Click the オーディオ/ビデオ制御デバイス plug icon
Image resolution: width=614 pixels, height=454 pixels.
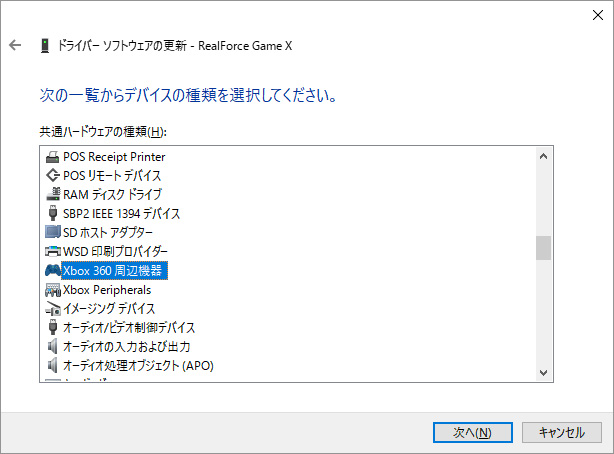point(52,327)
